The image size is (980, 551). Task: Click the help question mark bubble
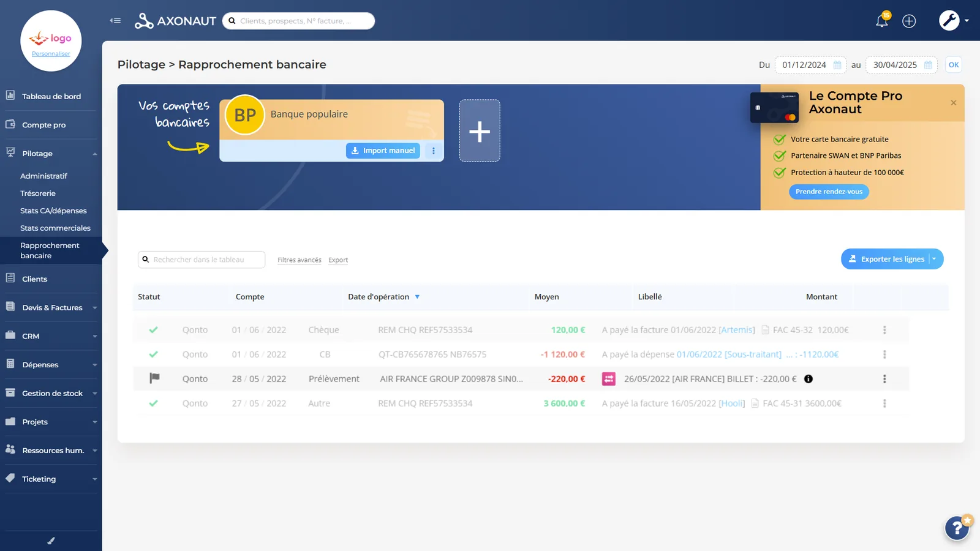point(957,528)
